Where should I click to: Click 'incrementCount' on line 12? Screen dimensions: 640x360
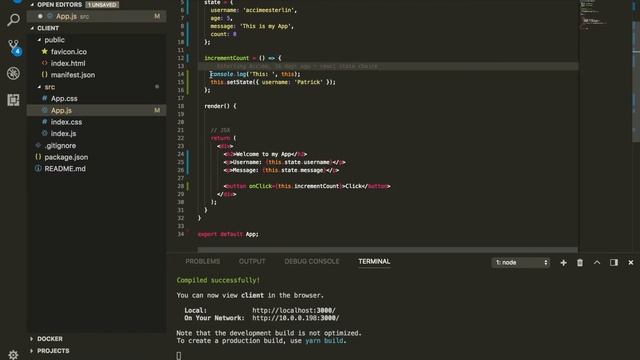[227, 58]
